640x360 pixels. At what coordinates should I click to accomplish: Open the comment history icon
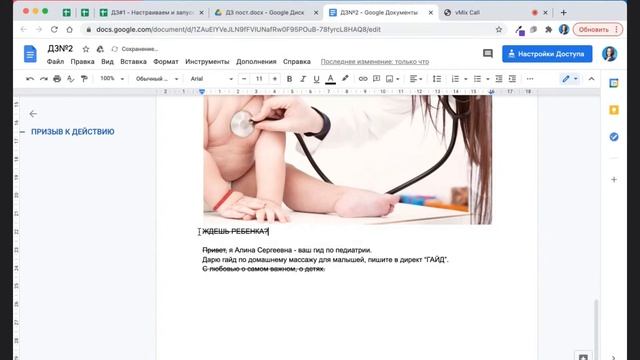488,53
